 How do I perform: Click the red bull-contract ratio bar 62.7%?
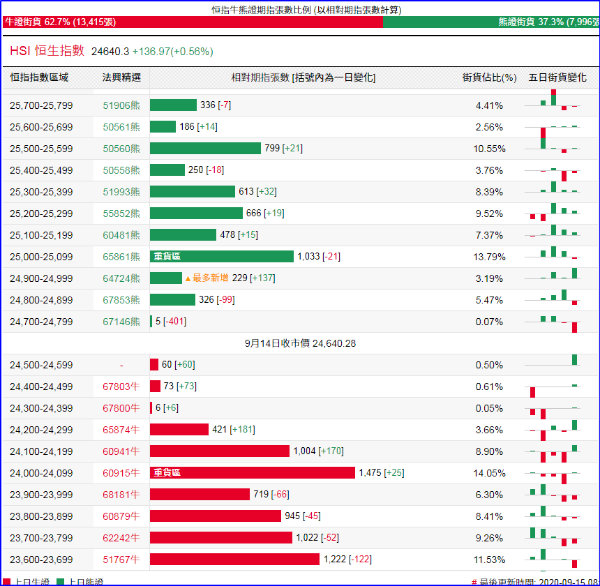[x=193, y=22]
